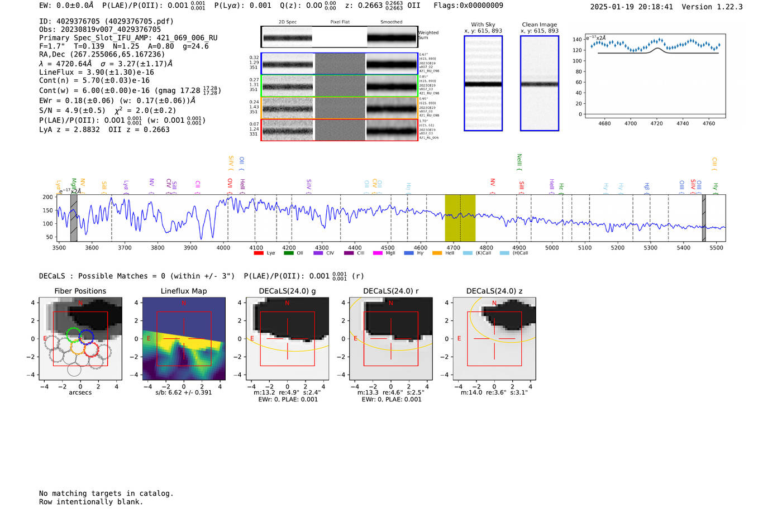This screenshot has height=532, width=782.
Task: Click the s/b: 6.62 +/- 0.391 caption
Action: click(184, 392)
